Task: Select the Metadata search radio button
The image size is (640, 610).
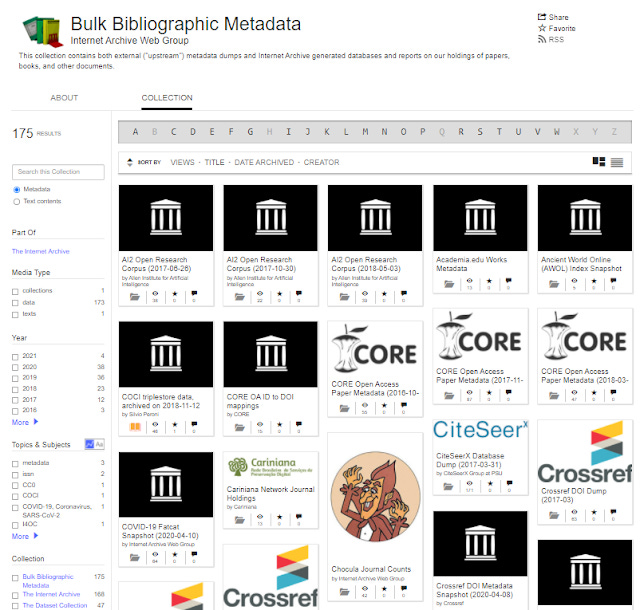Action: [17, 189]
